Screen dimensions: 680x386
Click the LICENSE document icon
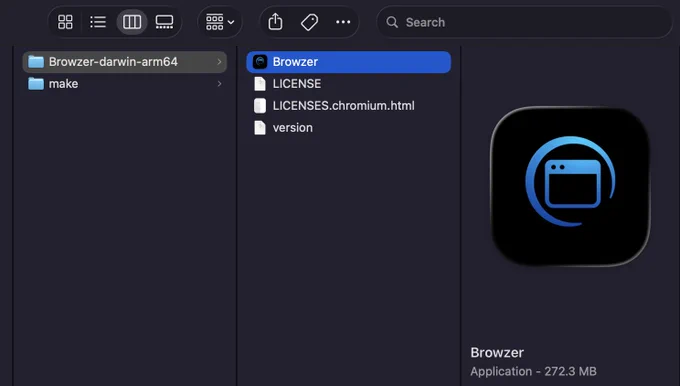(x=260, y=84)
